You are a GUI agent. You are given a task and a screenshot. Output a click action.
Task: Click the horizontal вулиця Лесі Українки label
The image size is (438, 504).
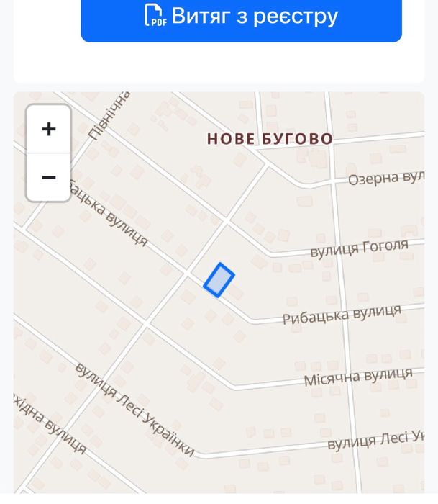click(x=376, y=441)
